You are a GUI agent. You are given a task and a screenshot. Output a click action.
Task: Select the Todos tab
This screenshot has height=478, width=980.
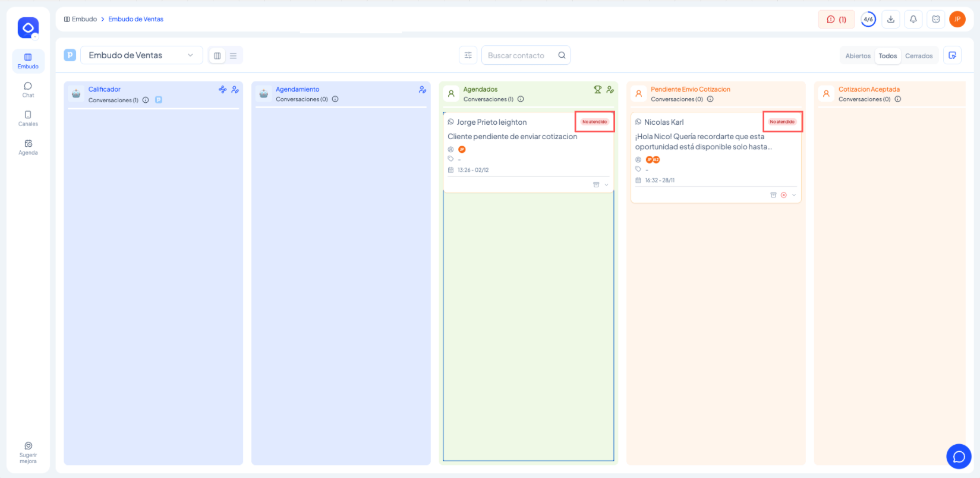888,56
